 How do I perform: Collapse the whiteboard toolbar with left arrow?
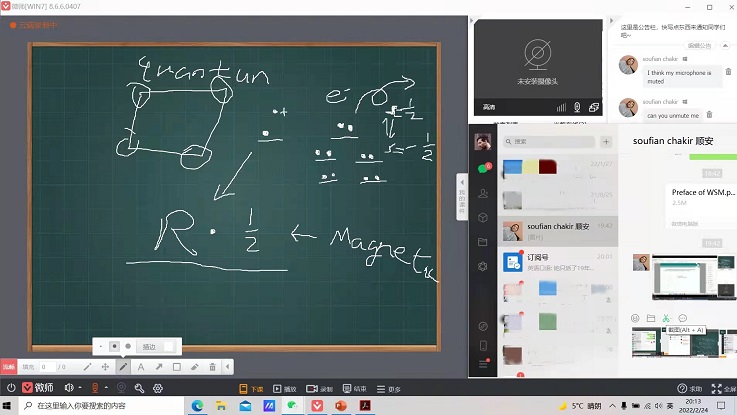[229, 367]
